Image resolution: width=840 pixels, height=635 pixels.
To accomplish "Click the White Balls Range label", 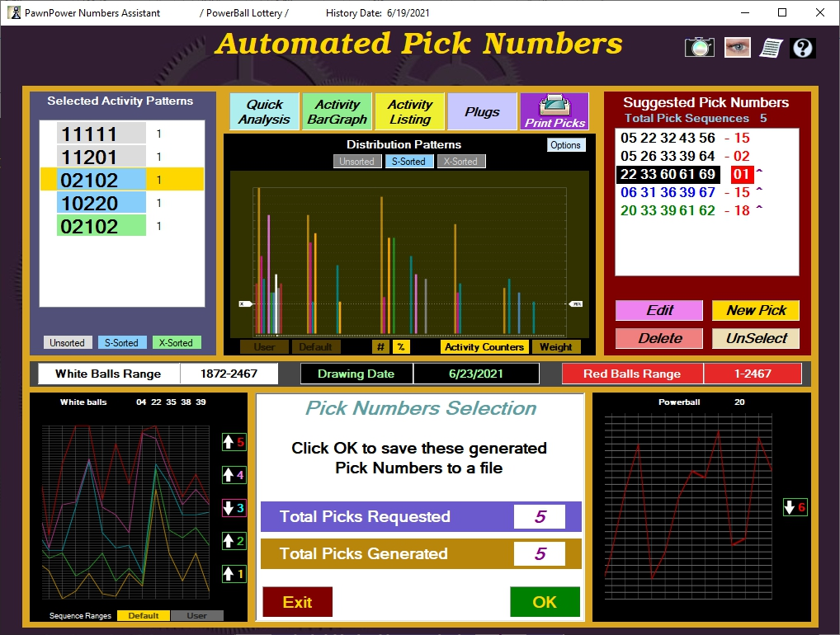I will [x=108, y=374].
